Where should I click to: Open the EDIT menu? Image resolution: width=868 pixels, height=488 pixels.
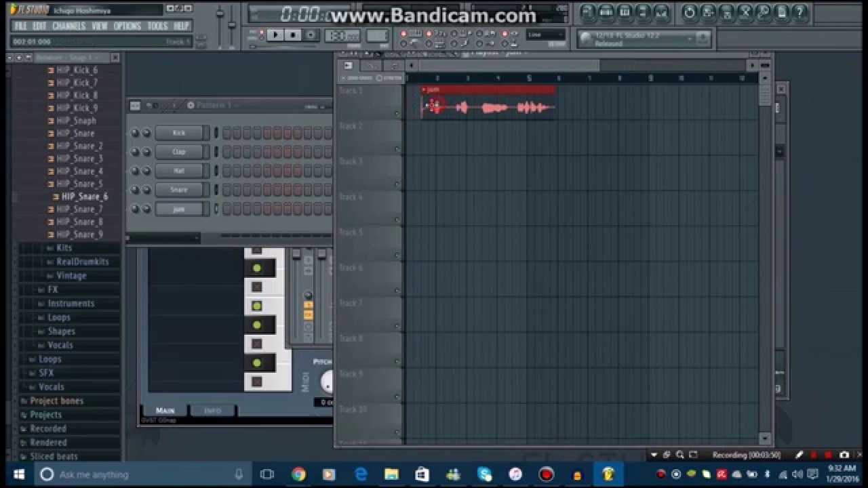coord(40,26)
